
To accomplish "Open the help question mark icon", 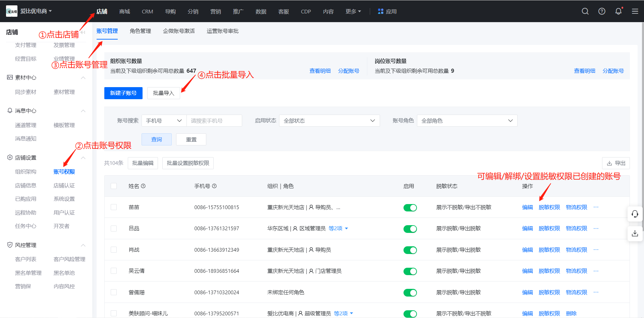I will pos(602,11).
